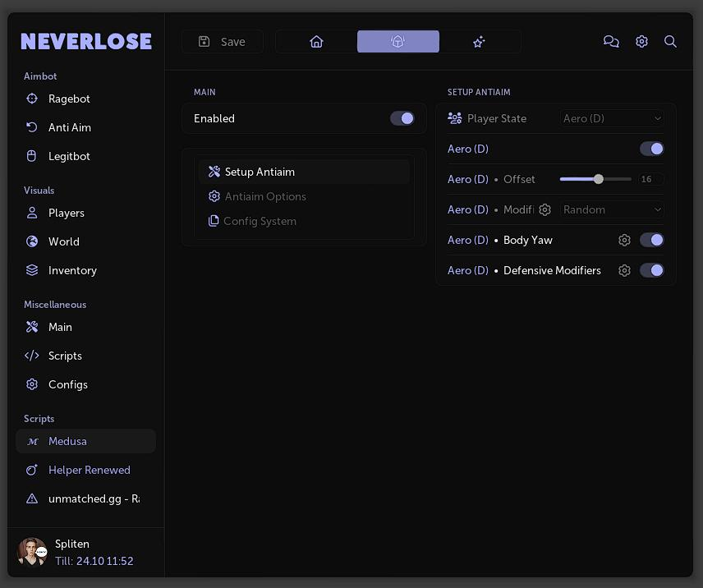Open the Random modifier dropdown
703x588 pixels.
click(612, 209)
